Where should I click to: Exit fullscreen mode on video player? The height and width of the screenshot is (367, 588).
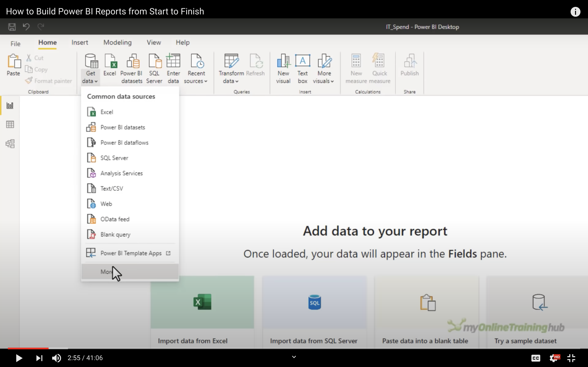(571, 358)
